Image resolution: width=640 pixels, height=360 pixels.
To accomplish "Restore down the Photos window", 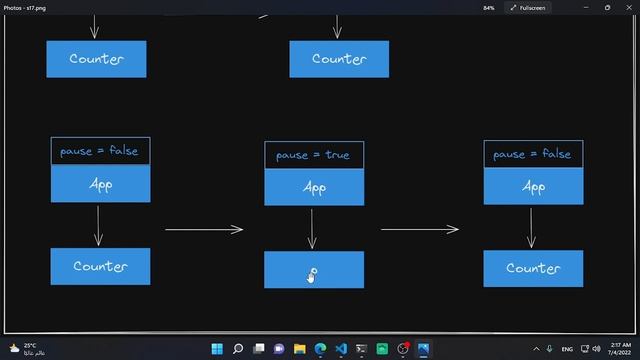I will coord(607,7).
